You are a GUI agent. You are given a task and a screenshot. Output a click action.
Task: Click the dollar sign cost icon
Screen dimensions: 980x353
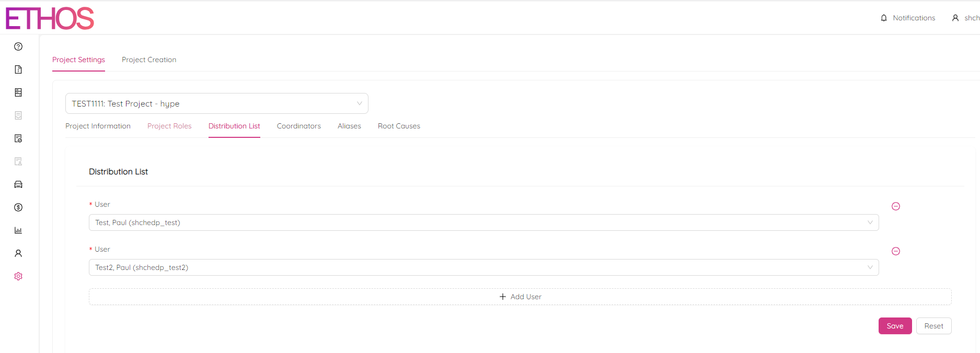point(18,207)
